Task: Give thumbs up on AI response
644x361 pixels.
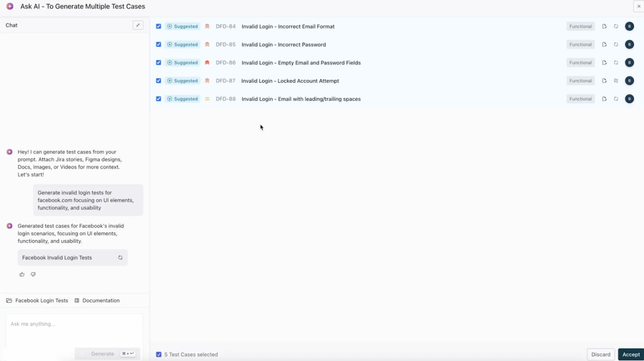Action: [22, 274]
